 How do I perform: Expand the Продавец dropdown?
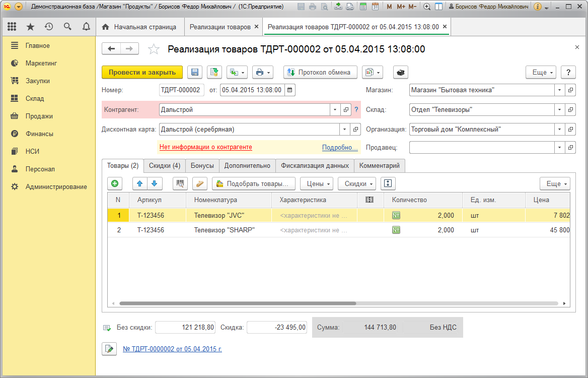[559, 148]
